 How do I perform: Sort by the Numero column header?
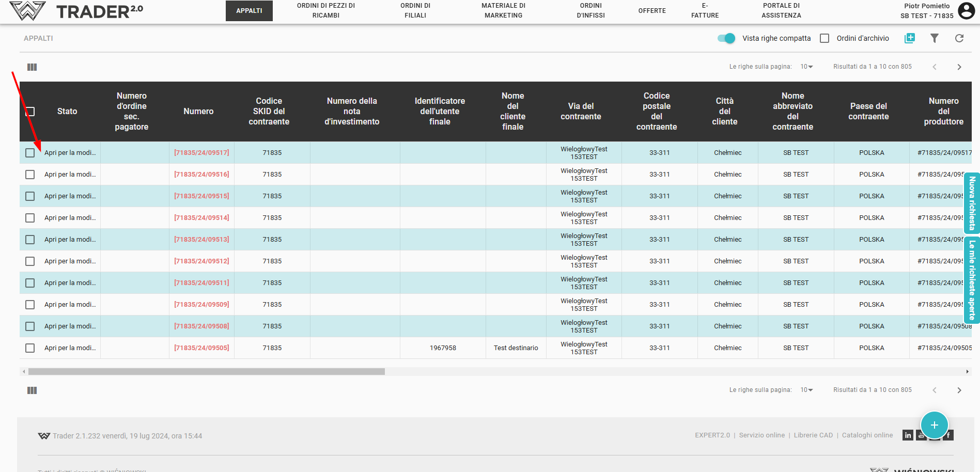point(198,112)
